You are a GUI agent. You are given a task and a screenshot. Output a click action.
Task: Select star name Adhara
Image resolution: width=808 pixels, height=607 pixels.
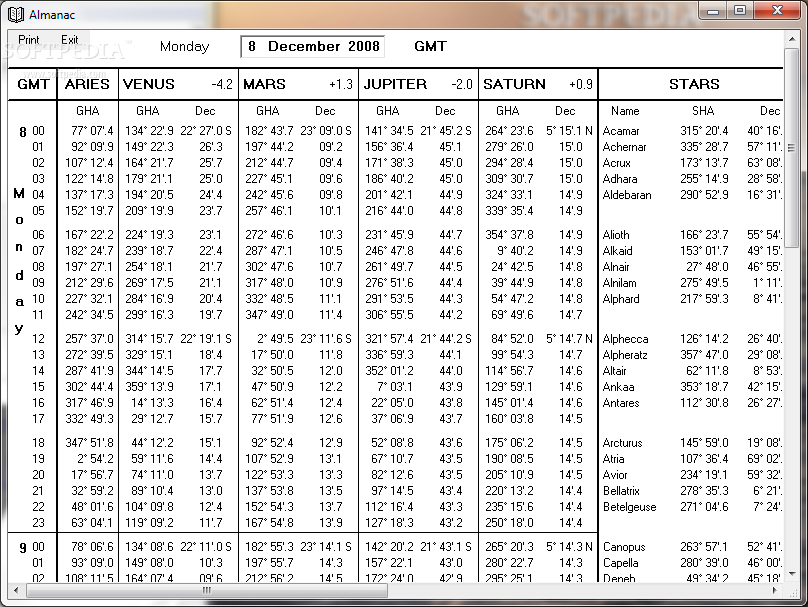point(620,179)
